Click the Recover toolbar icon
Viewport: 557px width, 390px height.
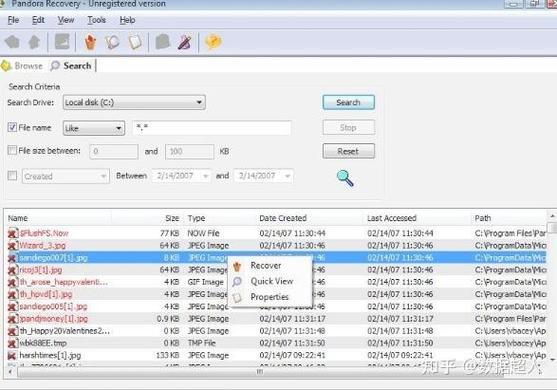(90, 42)
